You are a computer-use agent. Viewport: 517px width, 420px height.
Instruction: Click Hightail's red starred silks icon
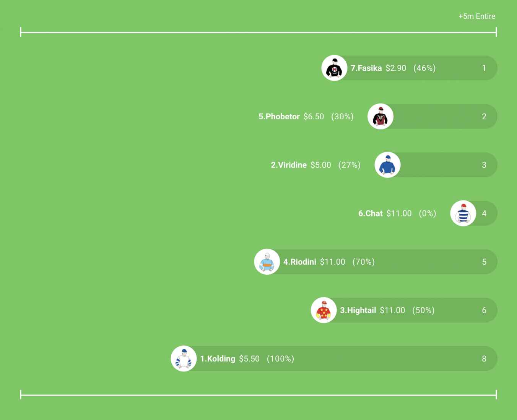324,310
